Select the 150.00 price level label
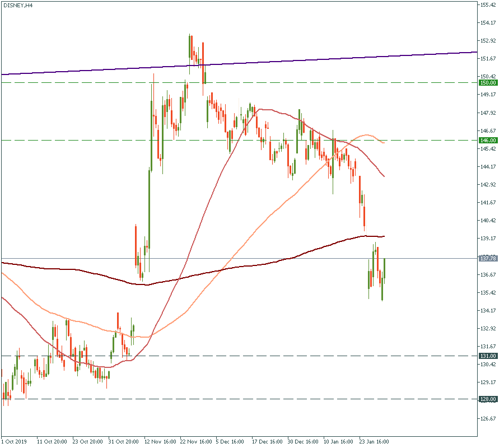Image resolution: width=504 pixels, height=448 pixels. [x=488, y=83]
